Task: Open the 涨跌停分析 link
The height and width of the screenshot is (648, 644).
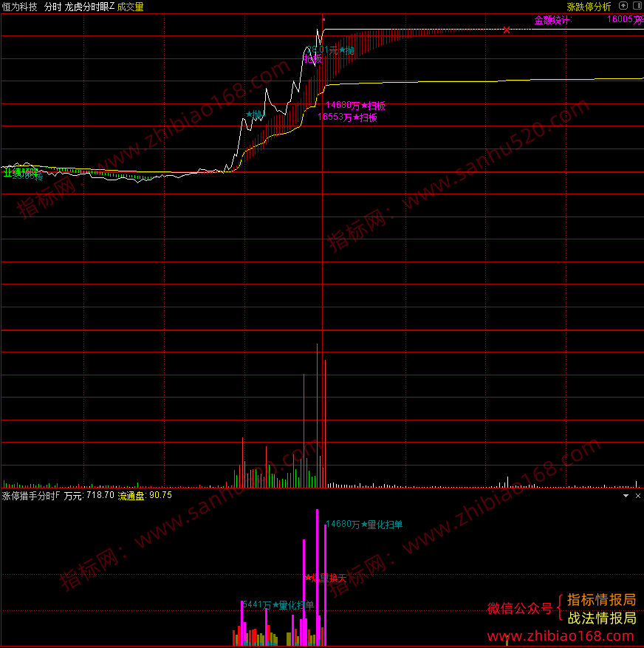Action: click(x=589, y=7)
